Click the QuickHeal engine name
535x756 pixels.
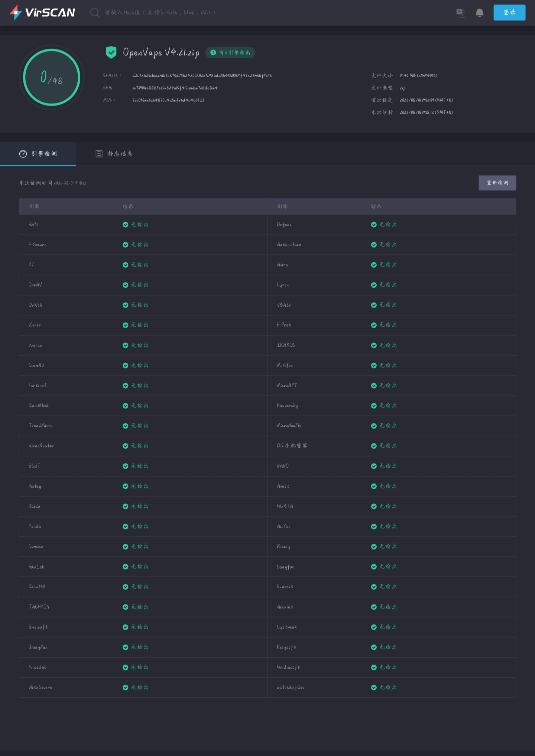(39, 406)
